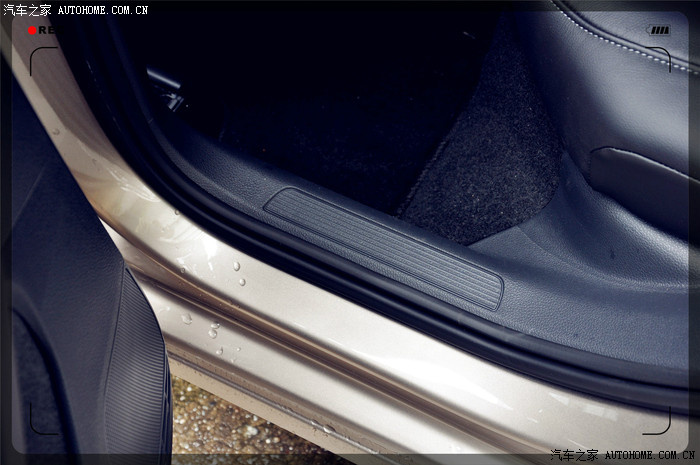Image resolution: width=700 pixels, height=465 pixels.
Task: Click the REC text label
Action: click(x=48, y=30)
